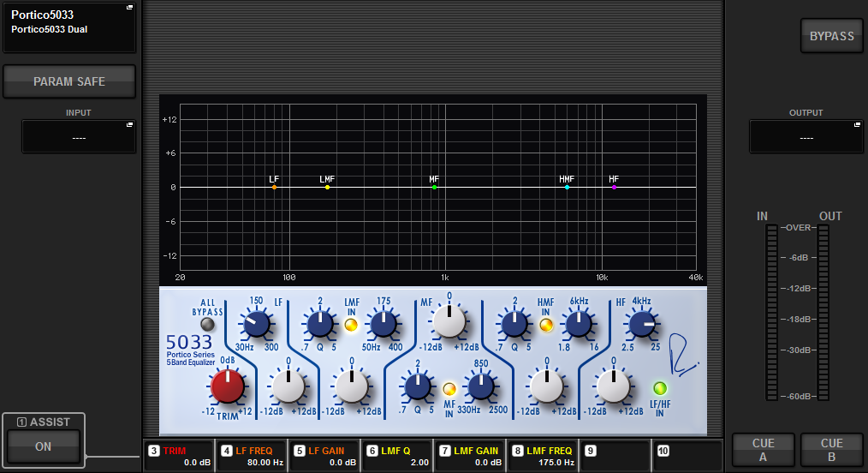Image resolution: width=868 pixels, height=473 pixels.
Task: Select the LMF FREQ 175.0 Hz slot
Action: click(543, 457)
